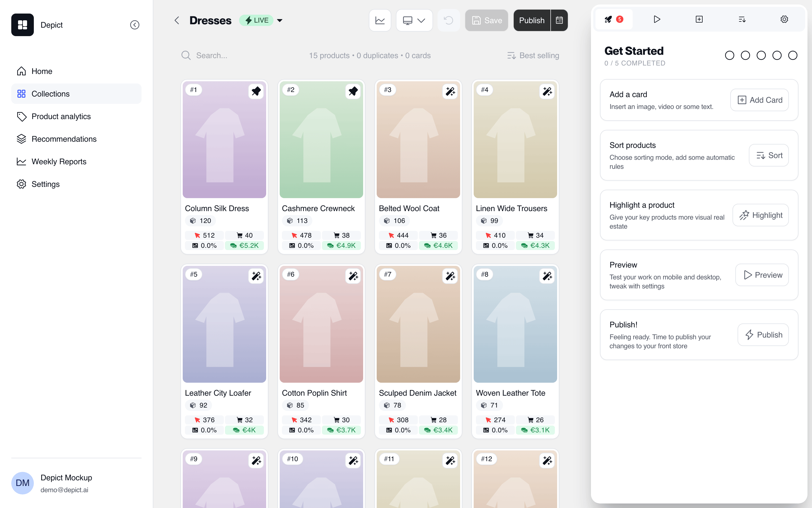Click the fifth Get Started progress circle
Viewport: 812px width, 508px height.
click(793, 55)
